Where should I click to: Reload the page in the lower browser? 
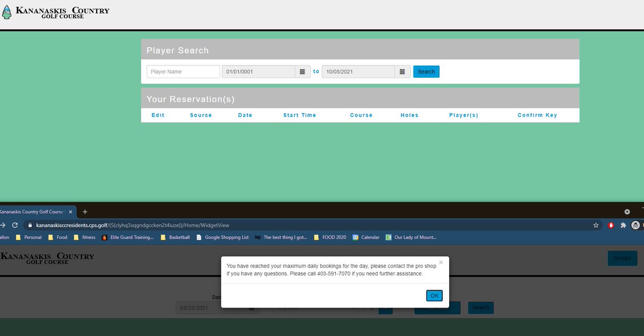15,226
